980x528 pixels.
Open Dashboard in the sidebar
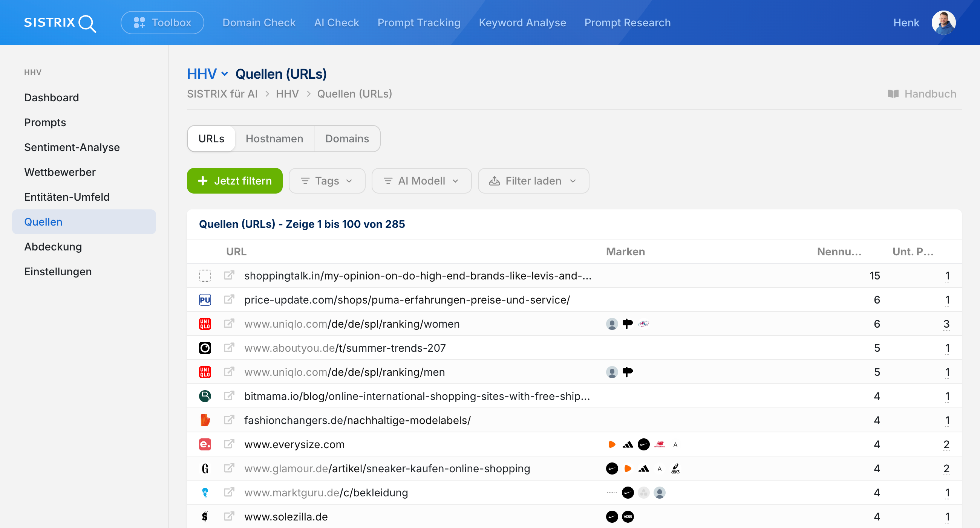(x=52, y=98)
